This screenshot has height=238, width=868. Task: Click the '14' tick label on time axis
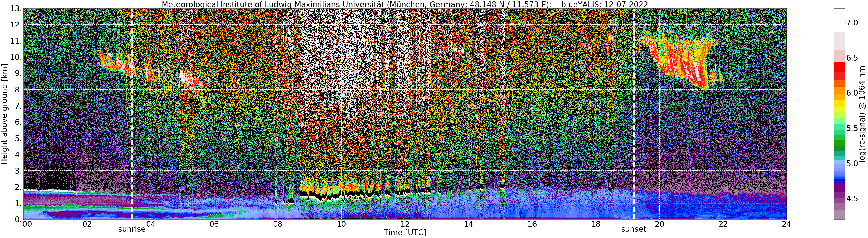click(x=468, y=224)
